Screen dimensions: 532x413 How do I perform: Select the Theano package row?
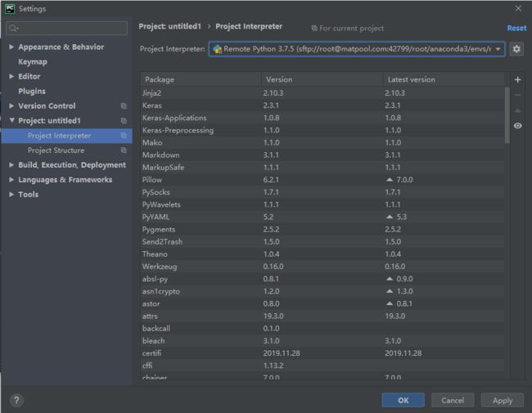[322, 254]
